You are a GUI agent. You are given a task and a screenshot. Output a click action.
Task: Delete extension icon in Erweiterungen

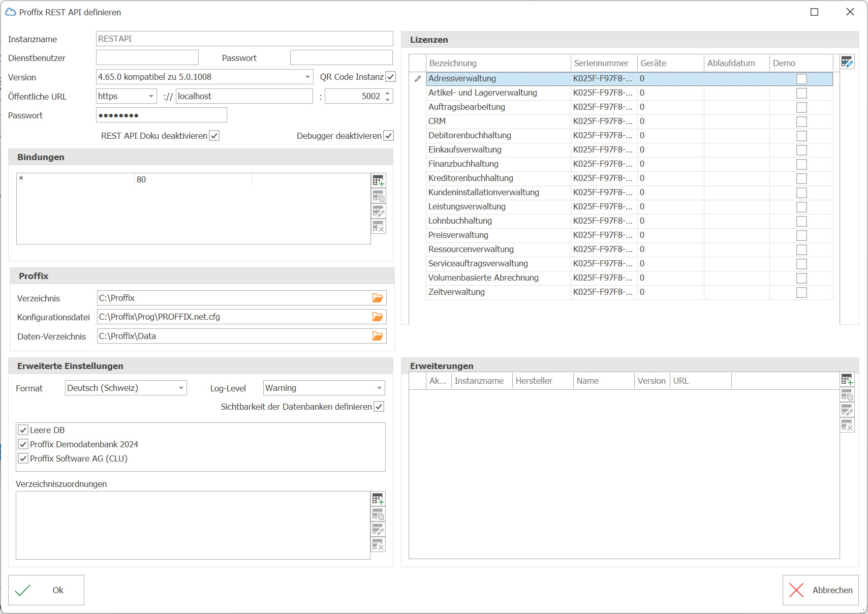pyautogui.click(x=847, y=425)
